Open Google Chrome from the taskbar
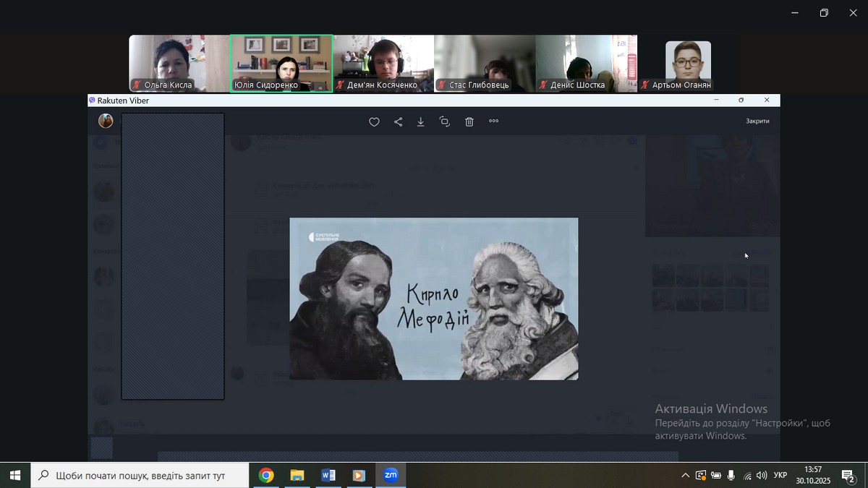The height and width of the screenshot is (488, 868). pos(266,475)
